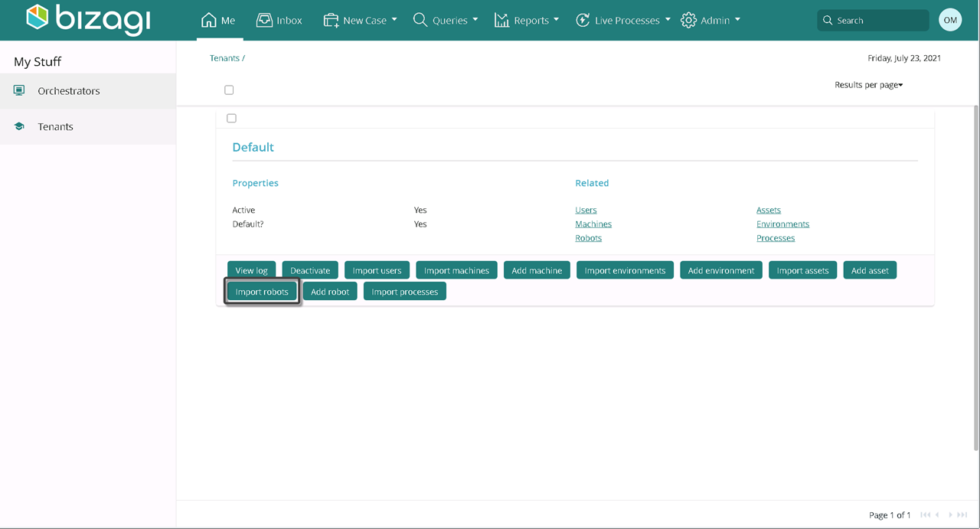Click the 'My Stuff' heading
980x529 pixels.
[38, 61]
